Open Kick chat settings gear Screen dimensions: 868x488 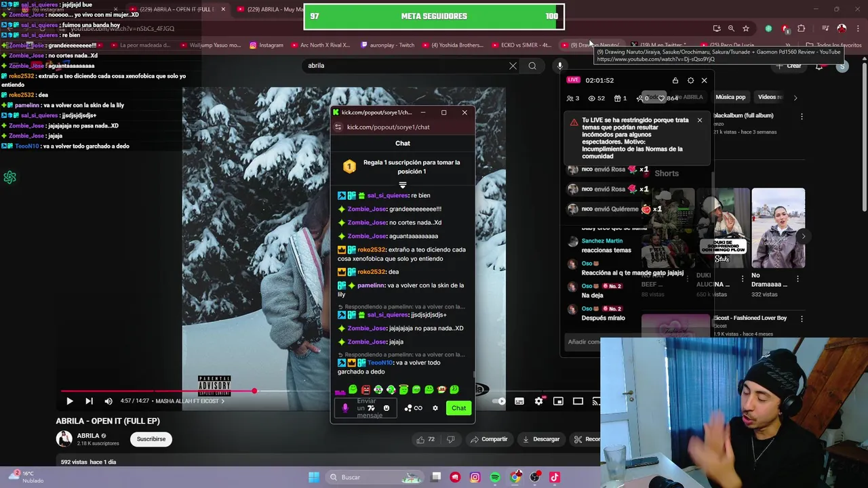pos(435,408)
